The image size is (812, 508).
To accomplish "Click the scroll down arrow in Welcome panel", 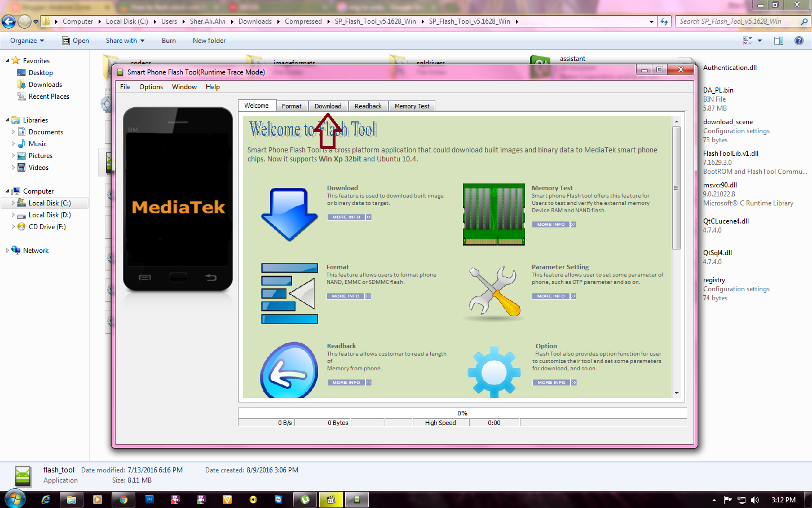I will (677, 393).
